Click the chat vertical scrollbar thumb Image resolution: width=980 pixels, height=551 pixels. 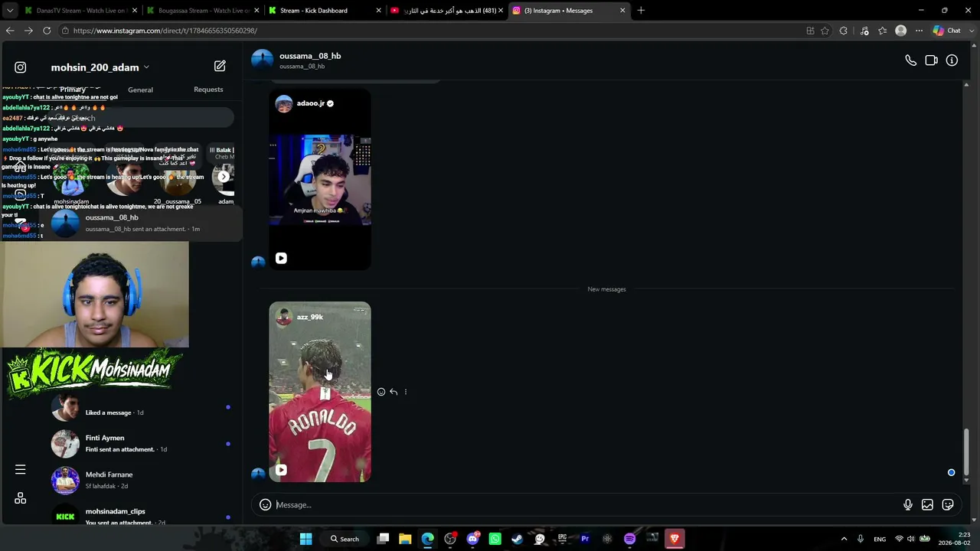pos(966,452)
